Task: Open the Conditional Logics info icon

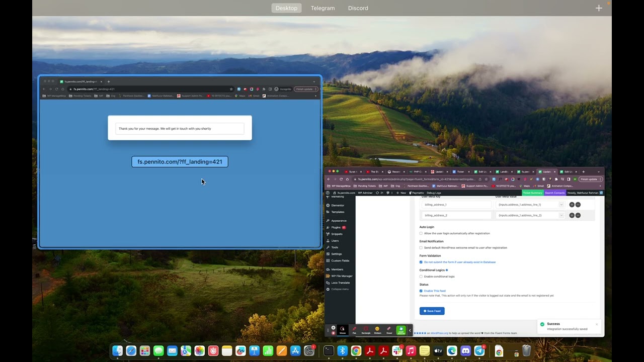Action: [447, 270]
